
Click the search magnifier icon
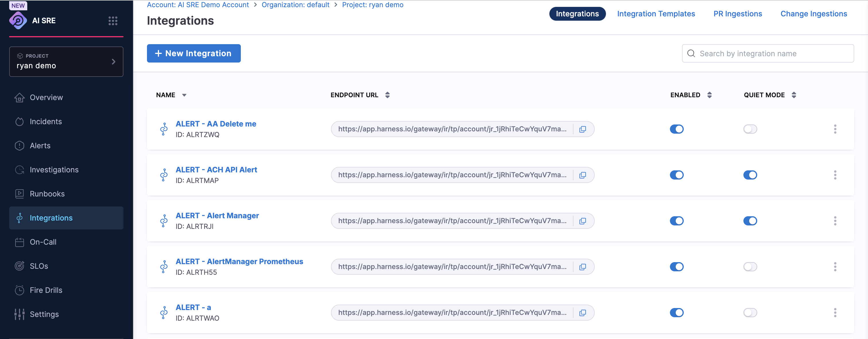pos(691,54)
